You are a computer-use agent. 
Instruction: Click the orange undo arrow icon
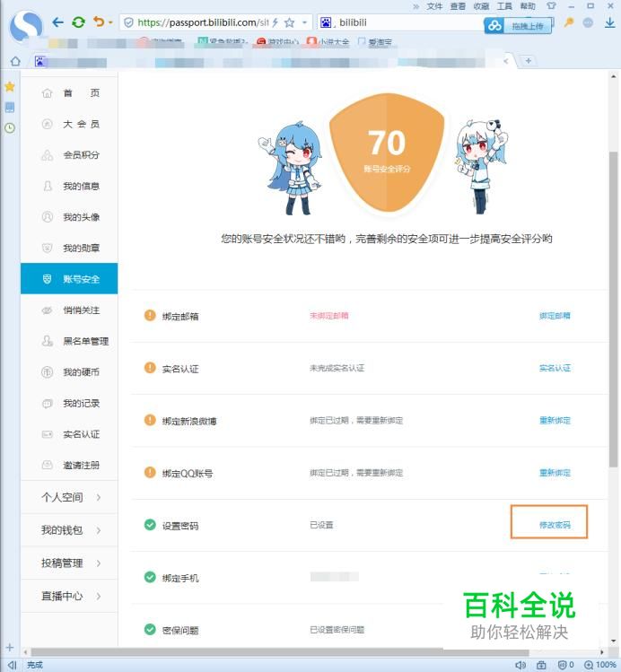(x=99, y=22)
